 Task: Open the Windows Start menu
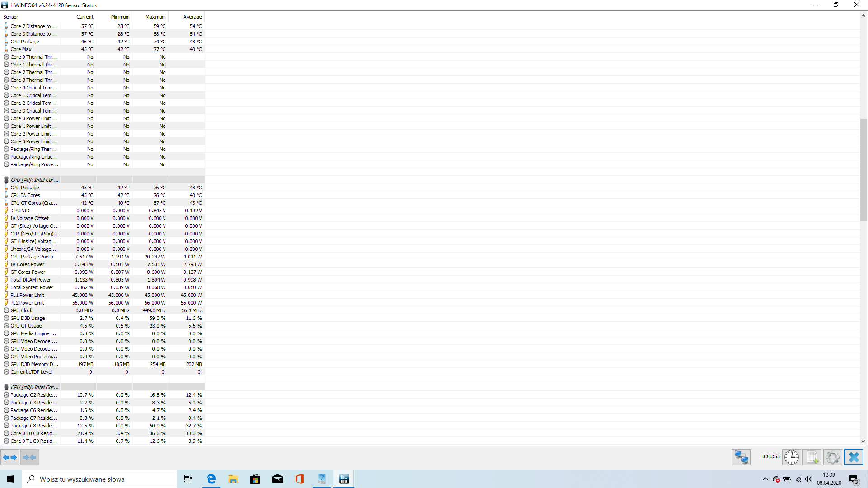11,479
